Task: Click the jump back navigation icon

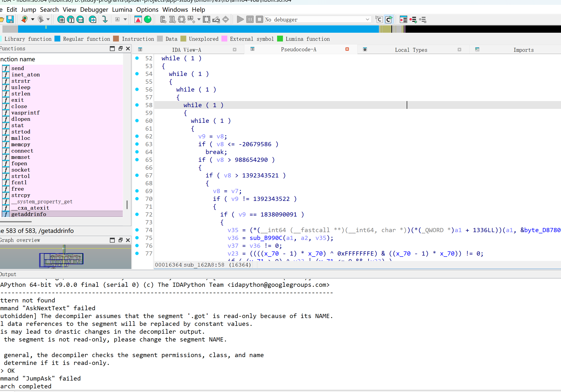Action: tap(24, 19)
